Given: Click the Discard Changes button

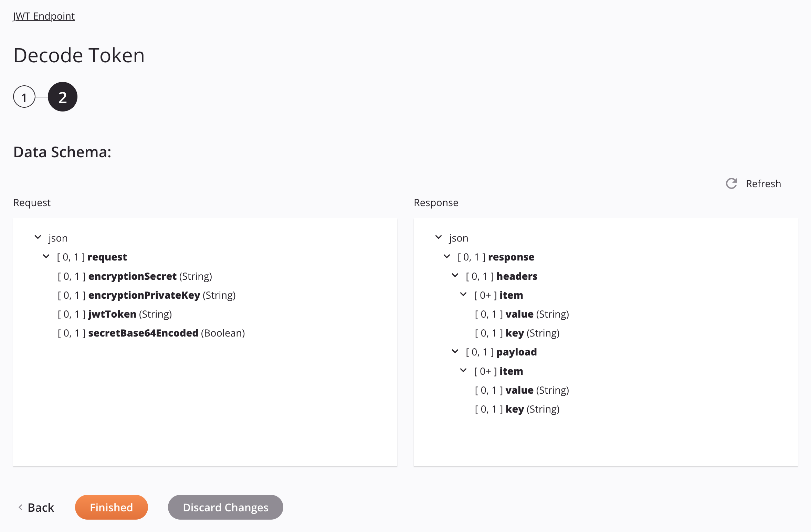Looking at the screenshot, I should click(225, 508).
